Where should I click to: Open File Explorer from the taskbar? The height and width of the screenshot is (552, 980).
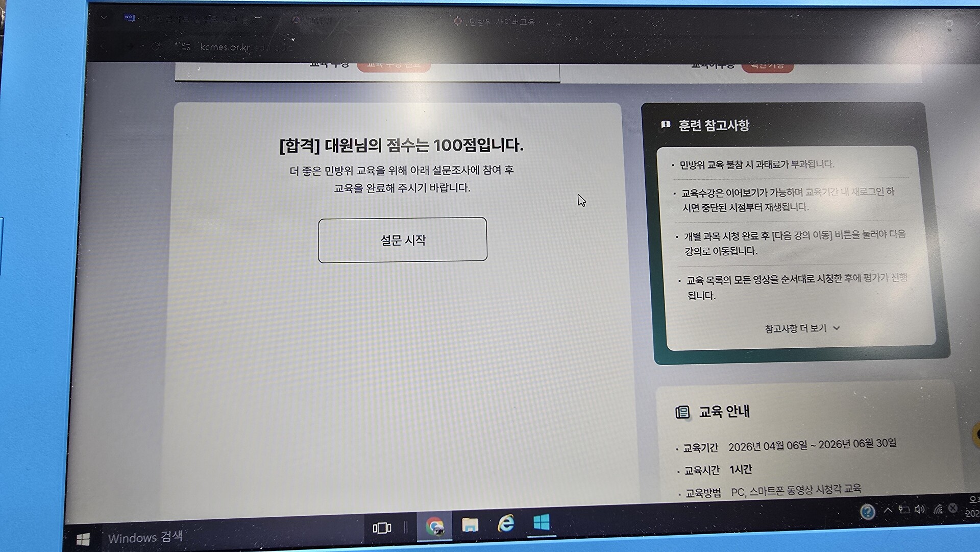coord(470,524)
